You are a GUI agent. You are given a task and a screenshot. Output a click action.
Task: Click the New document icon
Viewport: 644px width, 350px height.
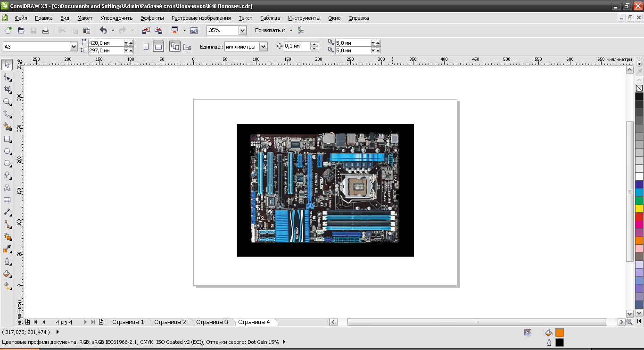(x=8, y=30)
